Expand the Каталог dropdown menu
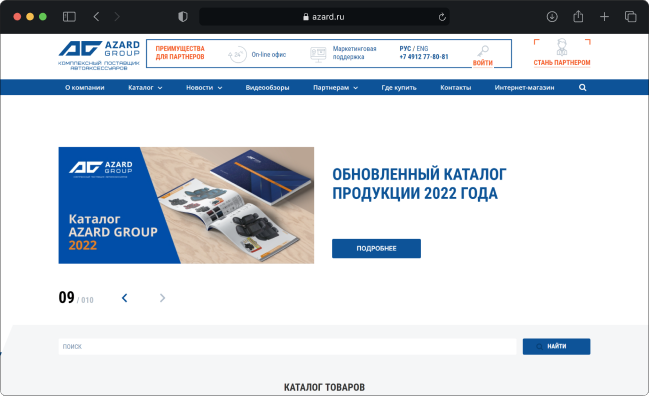Screen dimensions: 649x396 click(x=145, y=88)
